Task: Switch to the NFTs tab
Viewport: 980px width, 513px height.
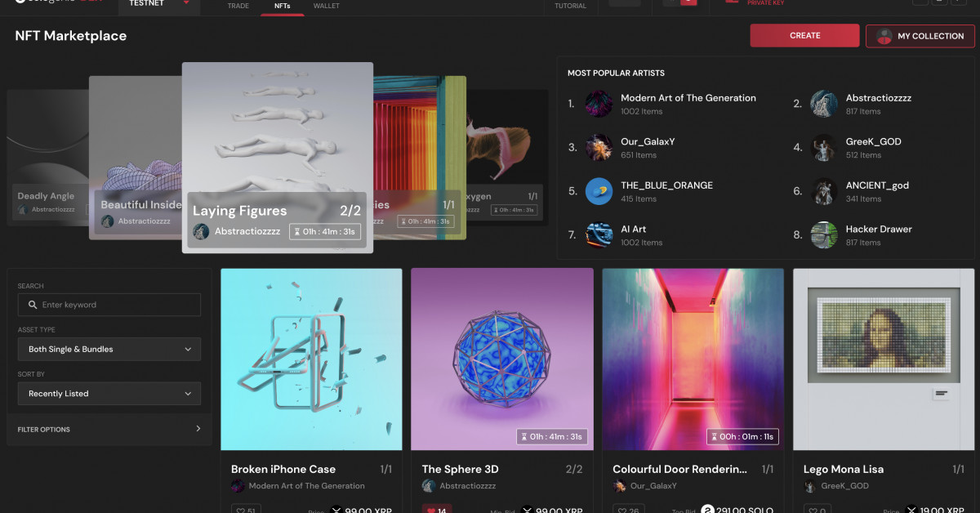Action: (282, 7)
